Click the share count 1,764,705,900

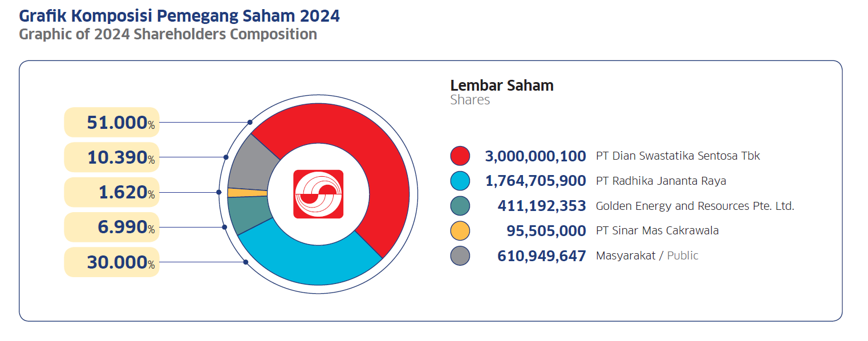[x=536, y=181]
